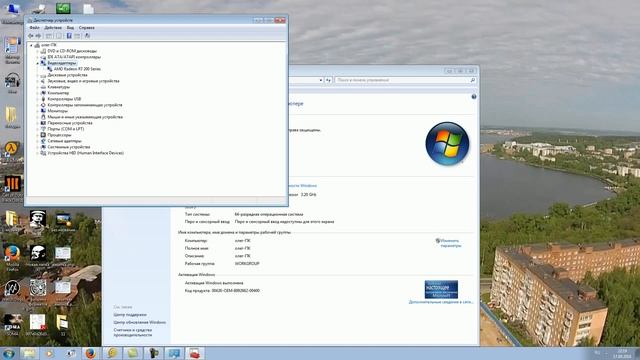Expand Звуковые, видео и игровые устройства
Viewport: 640px width, 360px height.
point(37,81)
